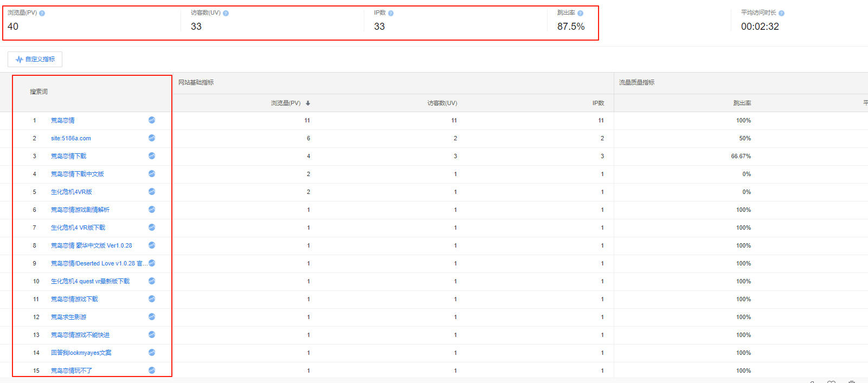Image resolution: width=868 pixels, height=383 pixels.
Task: Open trend icon for site:5186a.com row
Action: (152, 138)
